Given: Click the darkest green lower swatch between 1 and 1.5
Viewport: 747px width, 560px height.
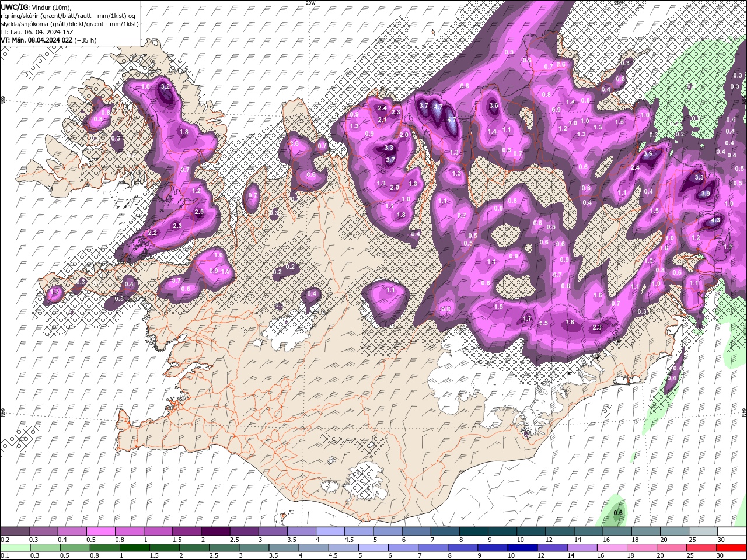Looking at the screenshot, I should [134, 548].
